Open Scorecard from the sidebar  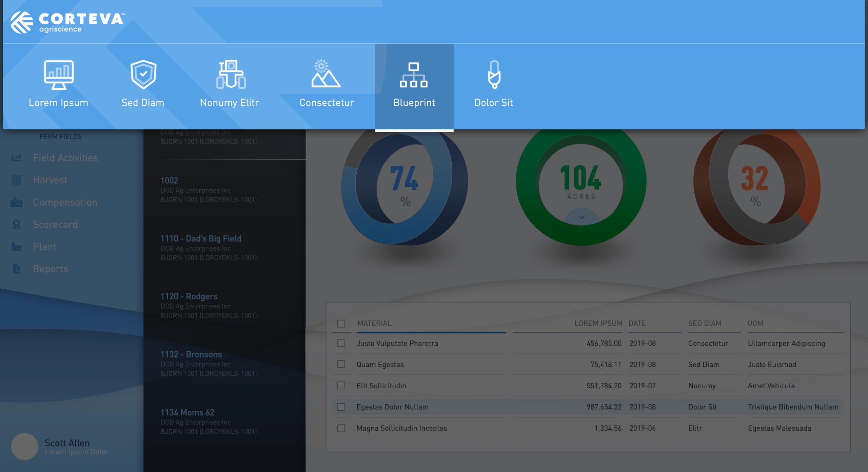pyautogui.click(x=55, y=224)
